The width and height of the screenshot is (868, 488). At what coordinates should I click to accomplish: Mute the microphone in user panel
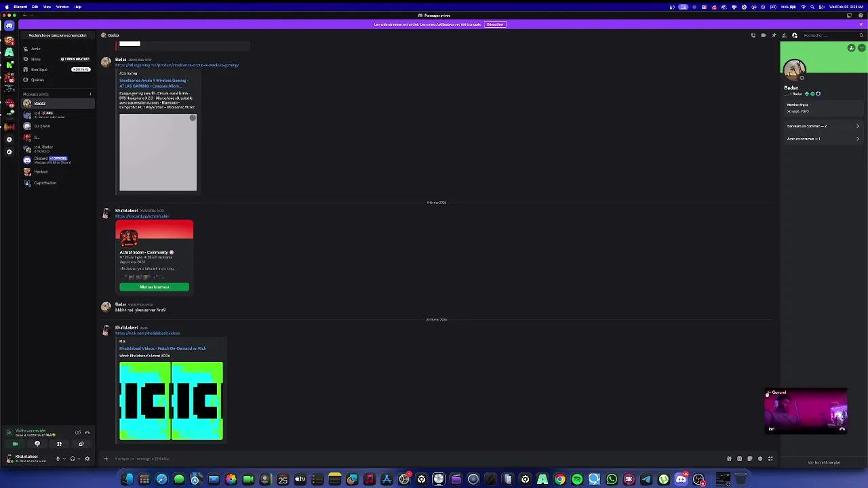[57, 459]
